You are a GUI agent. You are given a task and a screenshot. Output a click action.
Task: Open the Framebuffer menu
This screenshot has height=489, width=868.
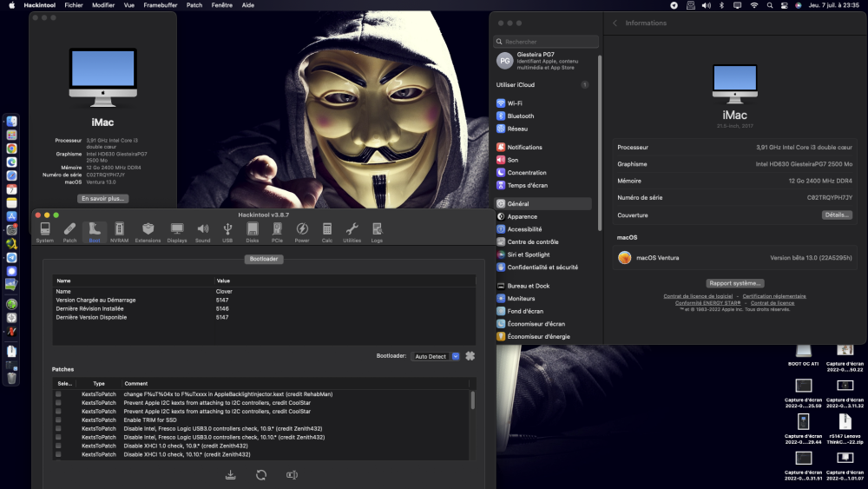point(161,5)
